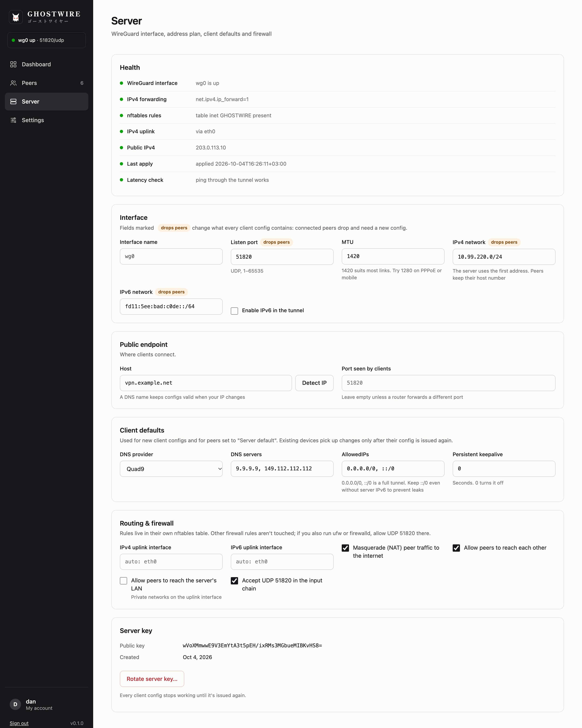Focus the Port seen by clients field
This screenshot has height=728, width=582.
tap(448, 383)
